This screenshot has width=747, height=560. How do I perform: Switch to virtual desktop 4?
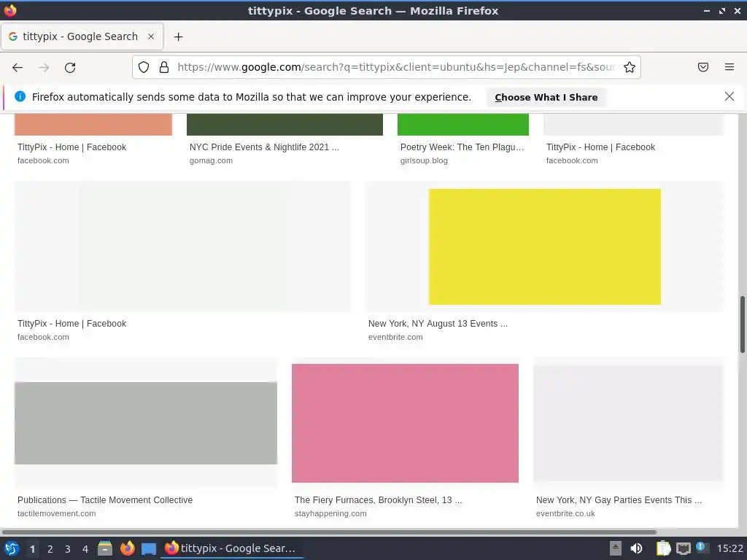coord(85,549)
